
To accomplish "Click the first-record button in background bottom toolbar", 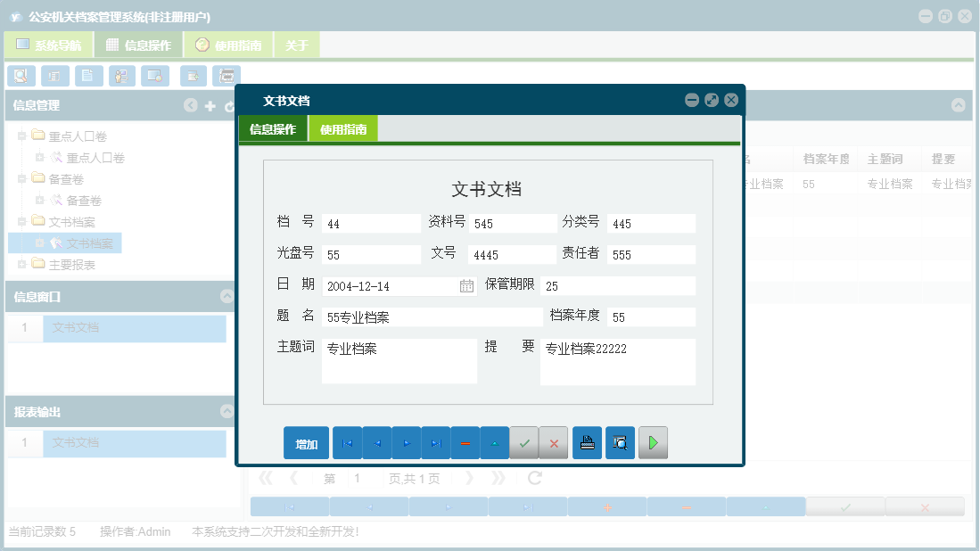I will (x=290, y=507).
